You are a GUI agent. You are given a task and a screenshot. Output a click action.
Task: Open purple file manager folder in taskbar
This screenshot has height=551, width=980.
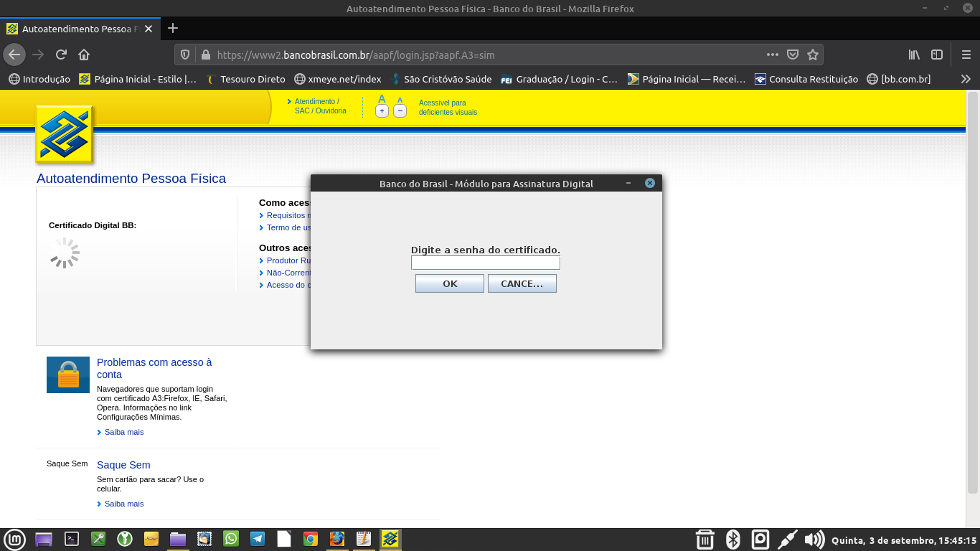(178, 539)
